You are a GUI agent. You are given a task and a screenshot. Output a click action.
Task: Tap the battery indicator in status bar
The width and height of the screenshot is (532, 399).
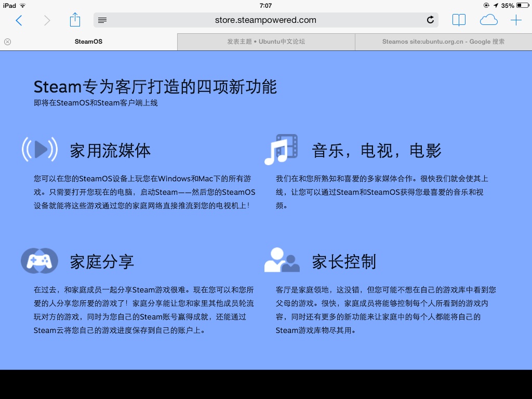(x=523, y=5)
